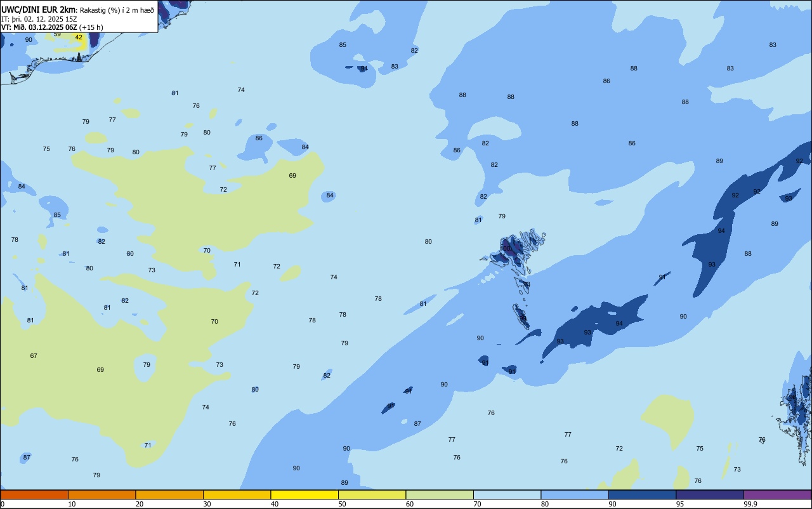Click the legend tick label '30'
812x509 pixels.
point(207,504)
